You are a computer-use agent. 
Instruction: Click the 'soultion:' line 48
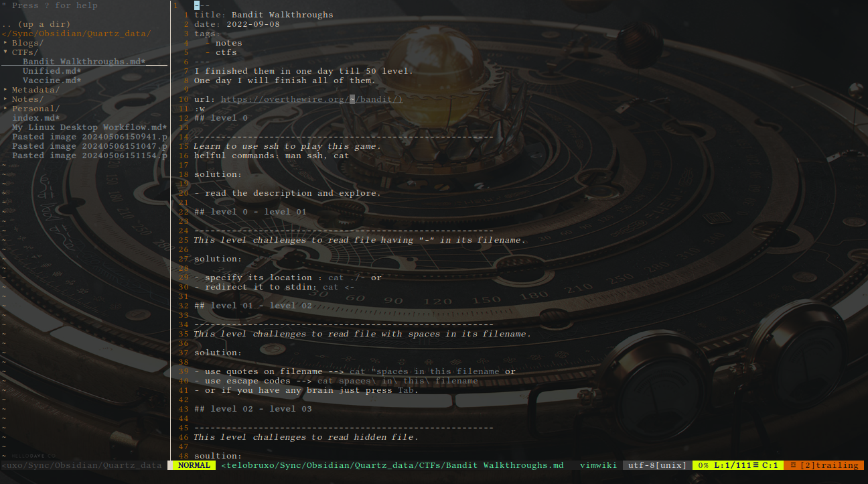tap(218, 456)
